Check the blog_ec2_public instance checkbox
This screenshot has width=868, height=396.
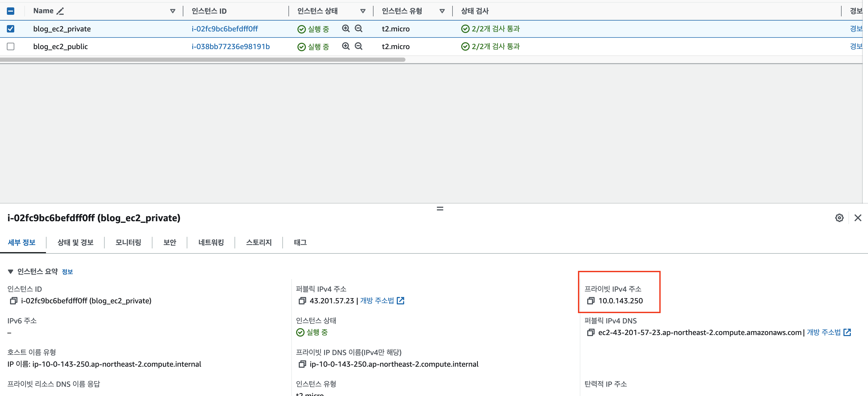pos(11,46)
